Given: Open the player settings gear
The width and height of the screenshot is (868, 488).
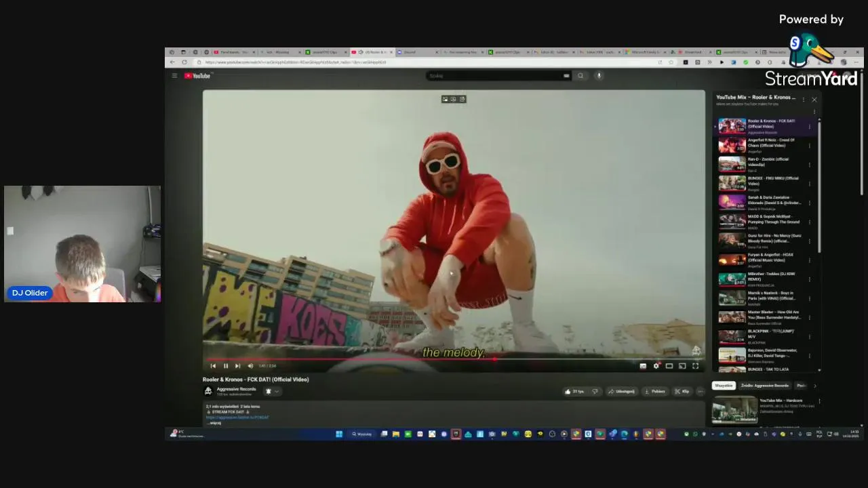Looking at the screenshot, I should 656,366.
